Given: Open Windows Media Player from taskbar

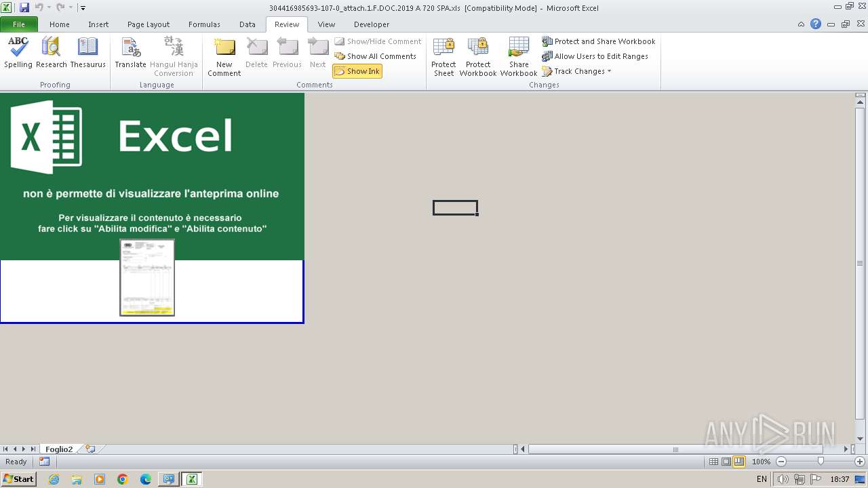Looking at the screenshot, I should 100,479.
